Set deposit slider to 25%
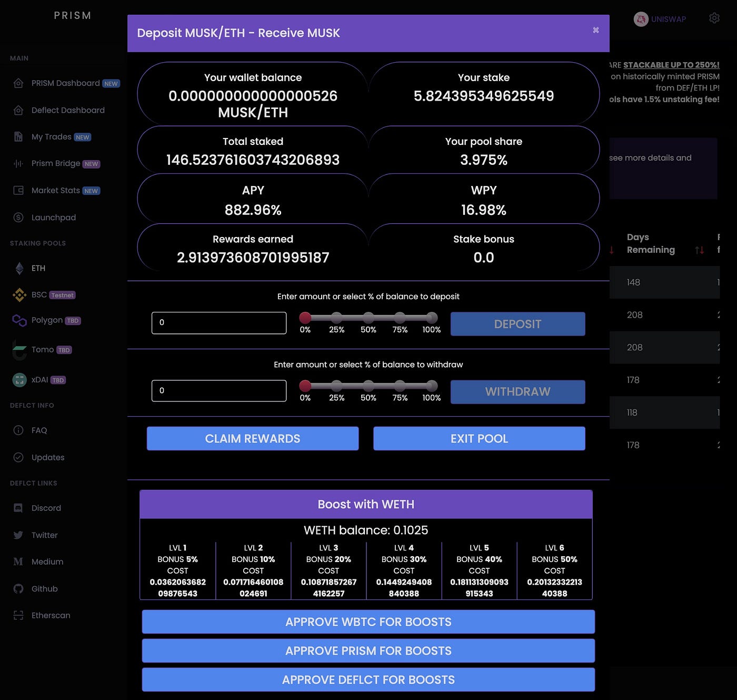Screen dimensions: 737x700 click(x=336, y=318)
